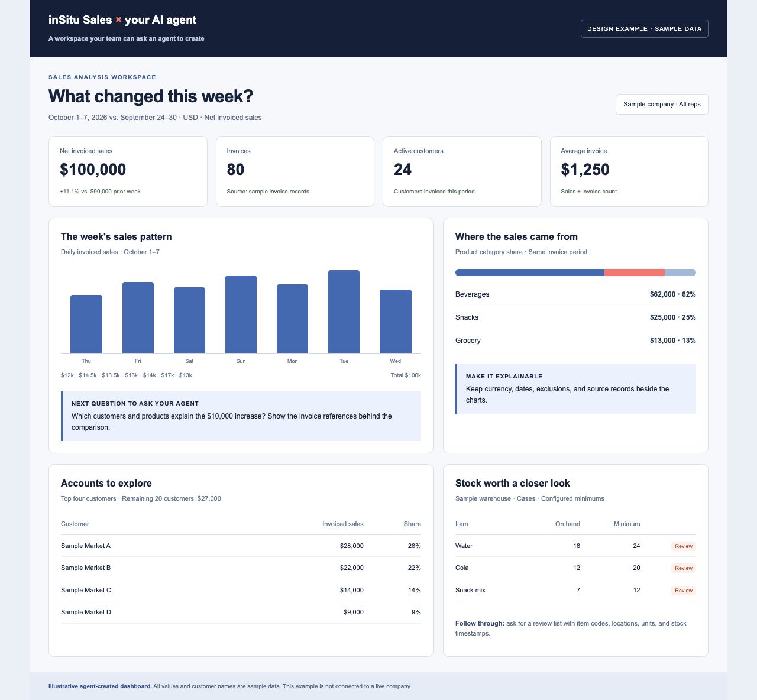This screenshot has height=700, width=757.
Task: Click the Minimum column header
Action: coord(627,524)
